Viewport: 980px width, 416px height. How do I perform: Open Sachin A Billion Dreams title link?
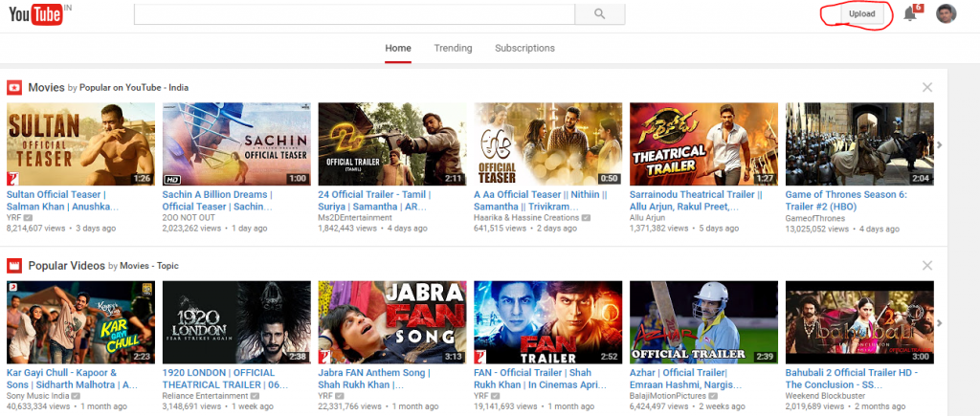[218, 201]
